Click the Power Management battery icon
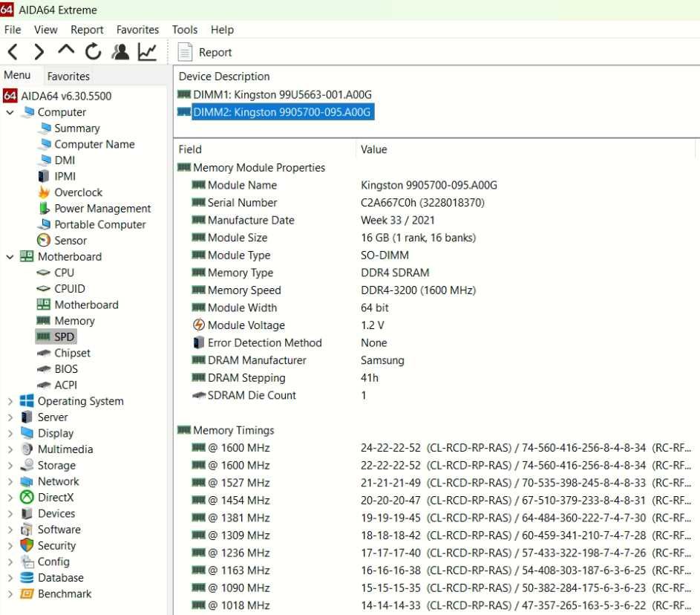700x615 pixels. coord(43,208)
